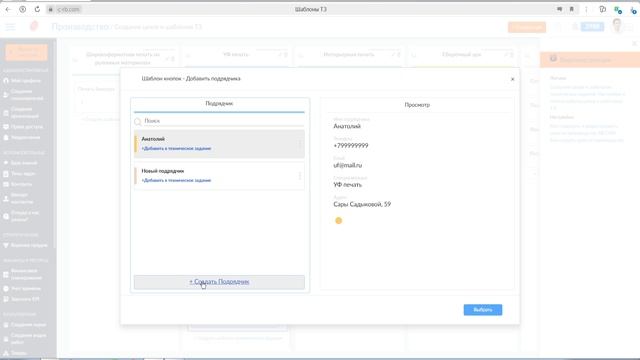Click the magnifier icon beside Поиск

tap(138, 121)
